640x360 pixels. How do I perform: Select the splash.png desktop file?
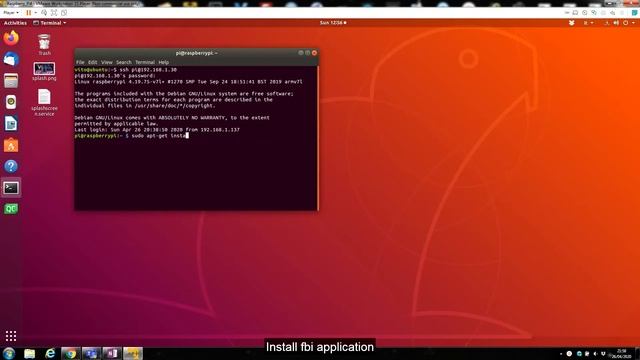tap(44, 71)
